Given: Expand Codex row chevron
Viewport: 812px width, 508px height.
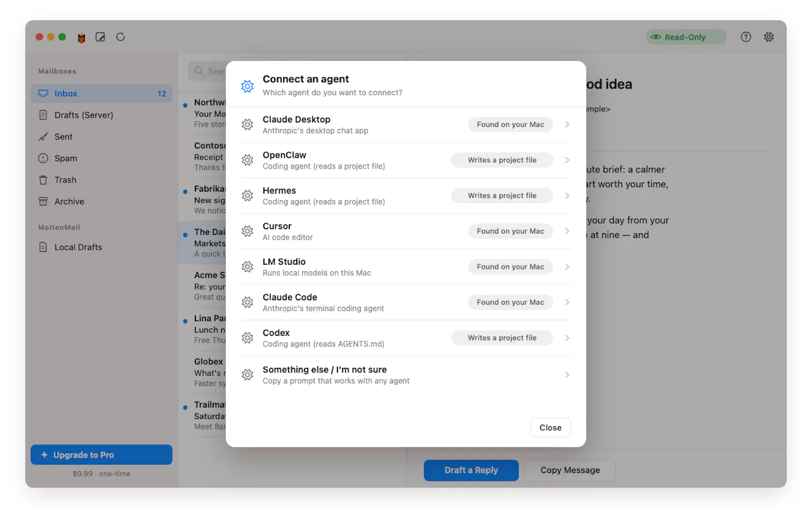Looking at the screenshot, I should pyautogui.click(x=567, y=338).
